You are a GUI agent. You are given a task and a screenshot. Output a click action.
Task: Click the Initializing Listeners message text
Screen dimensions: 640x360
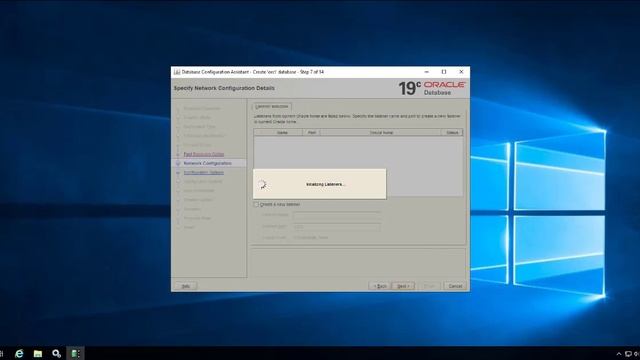point(325,184)
